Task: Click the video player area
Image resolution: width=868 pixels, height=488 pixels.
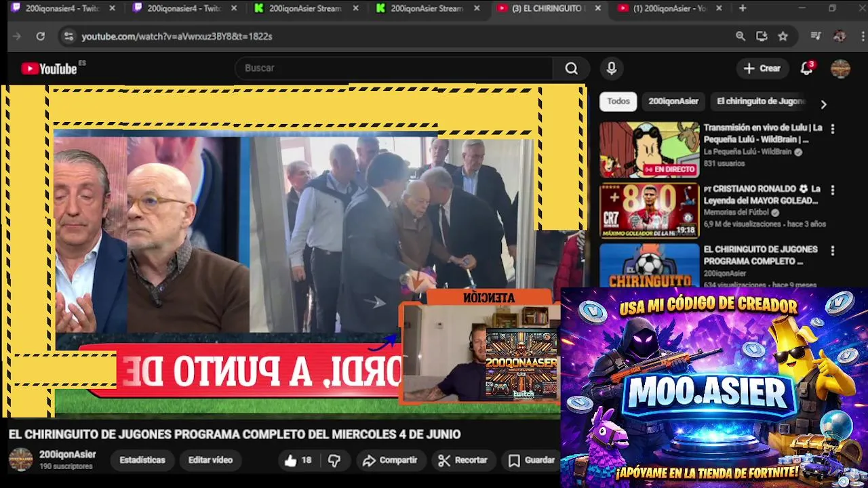Action: [293, 251]
